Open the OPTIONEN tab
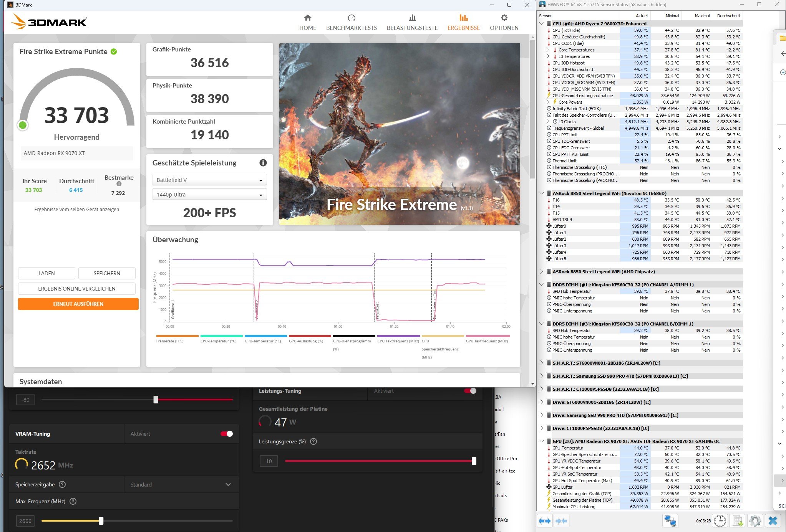Screen dimensions: 786x532 [504, 22]
